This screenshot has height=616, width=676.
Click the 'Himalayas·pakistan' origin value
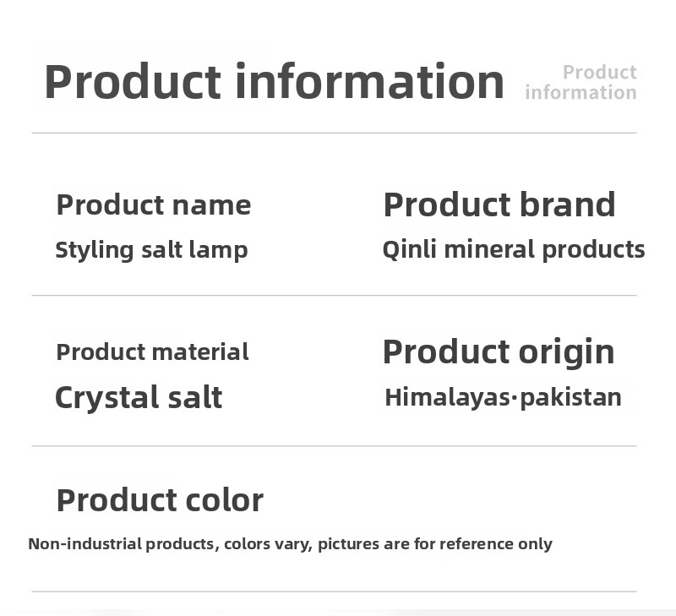[x=503, y=397]
